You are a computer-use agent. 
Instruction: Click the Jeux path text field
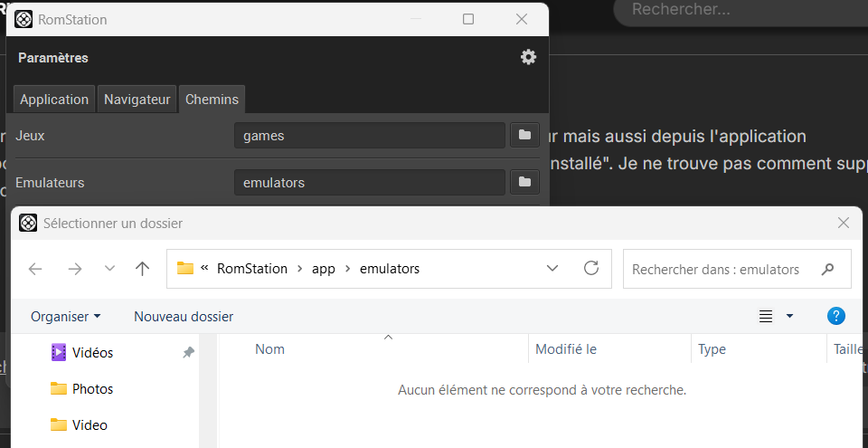click(369, 136)
